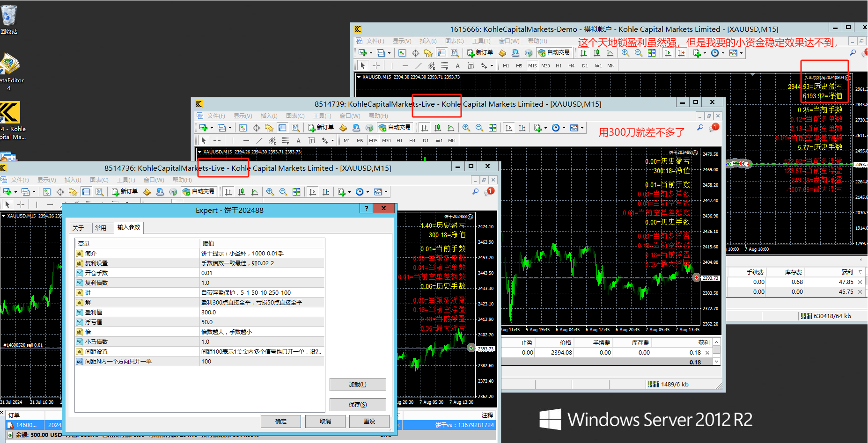Toggle auto scroll in the 8514739 toolbar

[509, 128]
